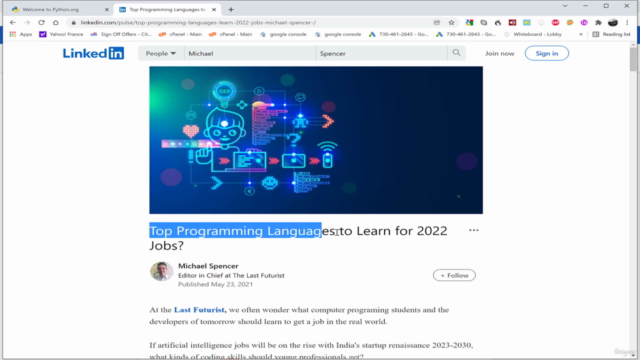Click the red ABP extension icon
640x360 pixels.
pyautogui.click(x=555, y=22)
